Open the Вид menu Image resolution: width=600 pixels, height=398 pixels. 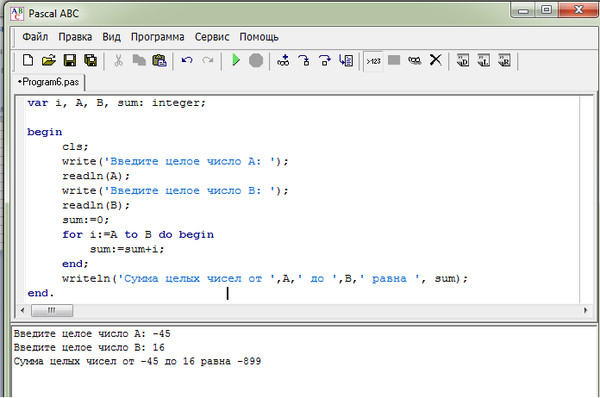pyautogui.click(x=111, y=37)
